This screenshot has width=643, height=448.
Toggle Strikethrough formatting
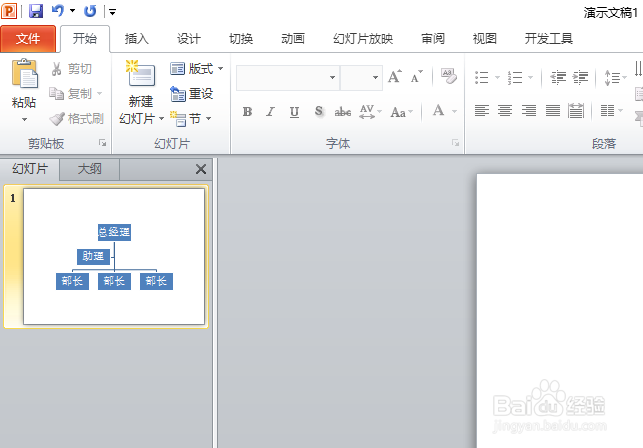coord(343,112)
